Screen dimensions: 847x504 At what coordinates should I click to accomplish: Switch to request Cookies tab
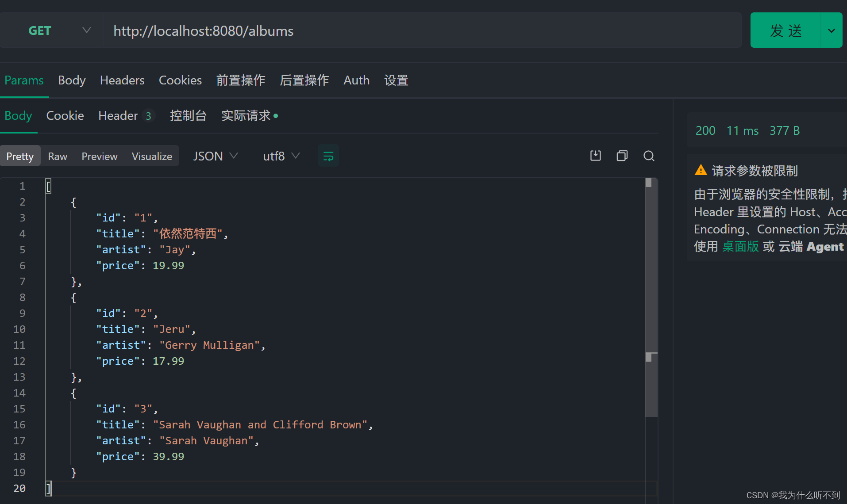[x=180, y=80]
